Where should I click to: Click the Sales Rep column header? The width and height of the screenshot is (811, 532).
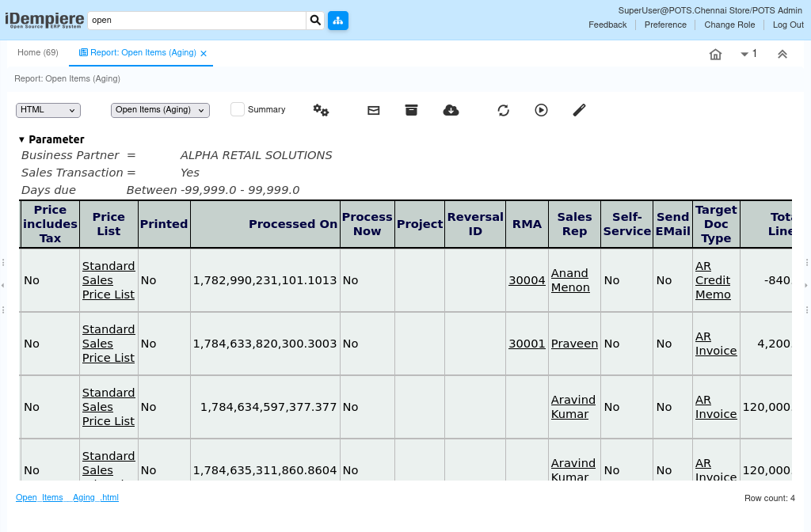point(575,224)
